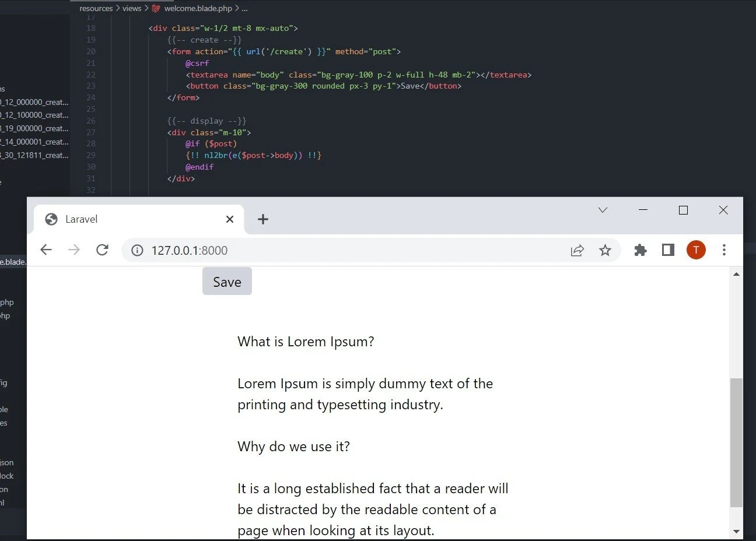Click the browser reload button
756x541 pixels.
tap(103, 250)
